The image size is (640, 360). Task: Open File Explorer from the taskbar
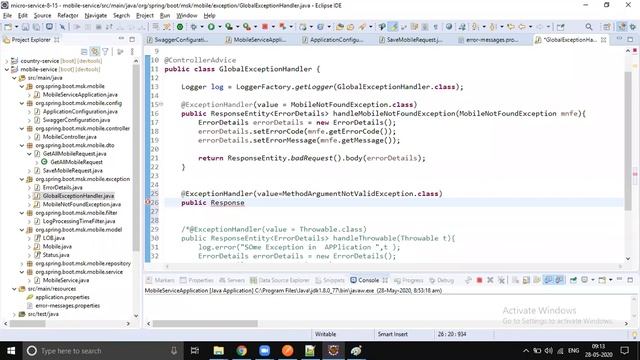click(219, 351)
